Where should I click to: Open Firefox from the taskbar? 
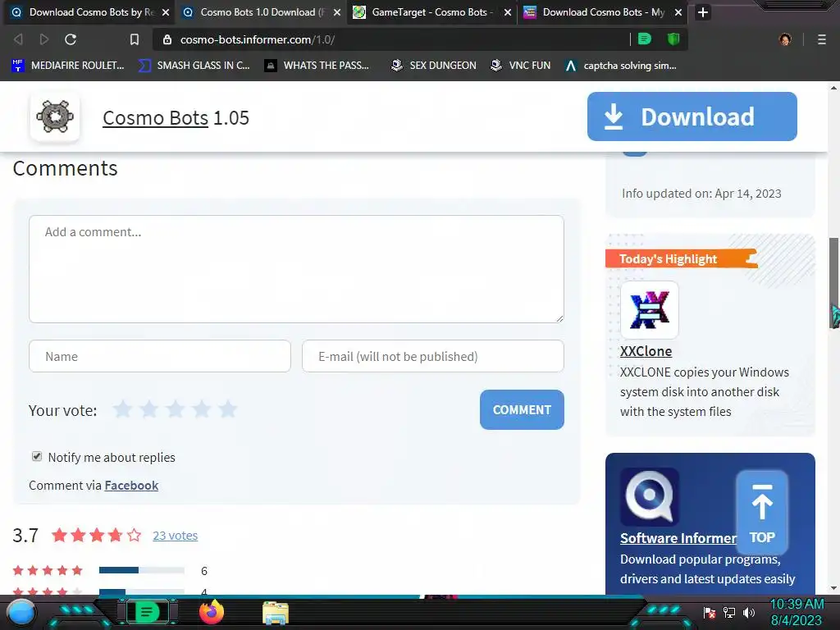(x=211, y=612)
